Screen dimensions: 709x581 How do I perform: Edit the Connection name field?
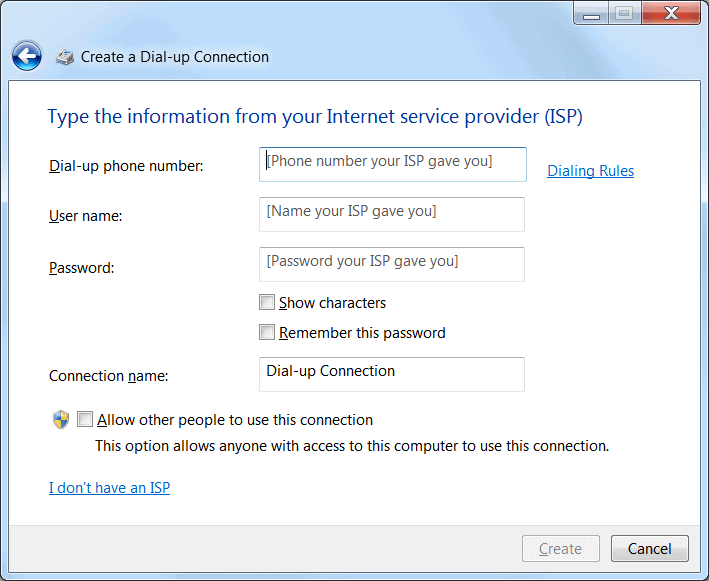click(392, 374)
